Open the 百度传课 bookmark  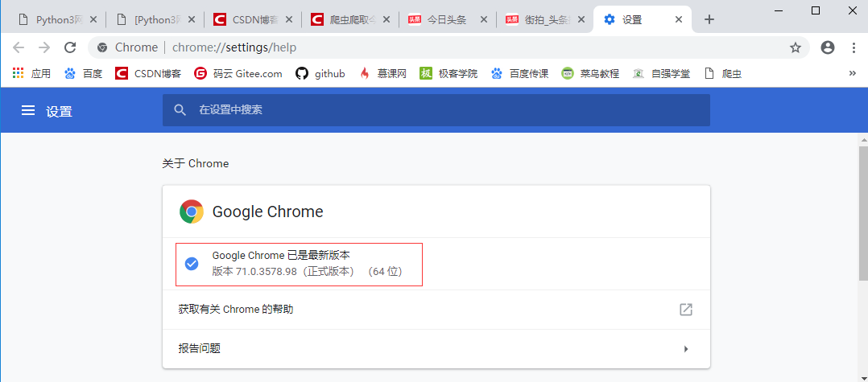pyautogui.click(x=520, y=73)
